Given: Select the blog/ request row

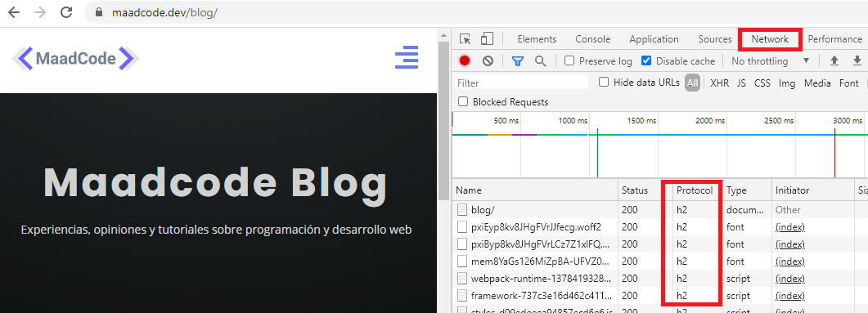Looking at the screenshot, I should [660, 210].
